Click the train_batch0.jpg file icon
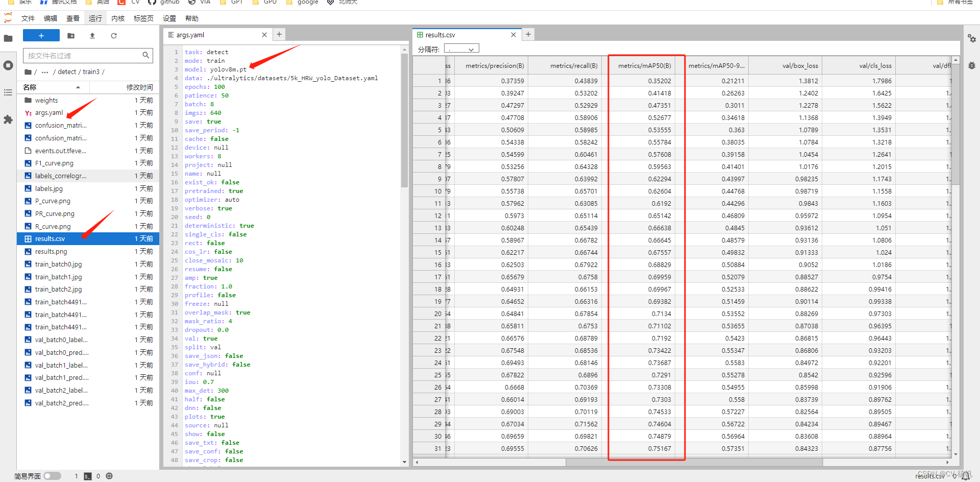 (x=29, y=264)
